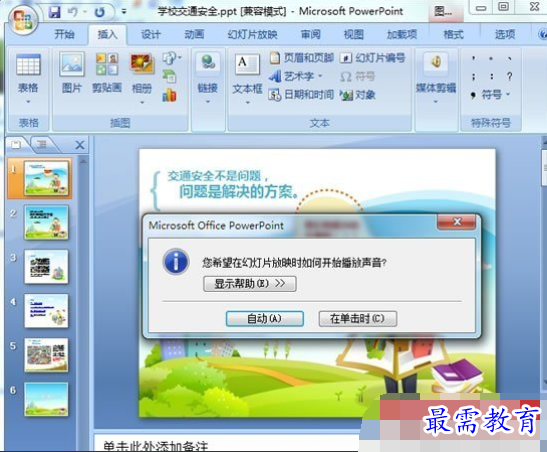Viewport: 547px width, 452px height.
Task: Switch to the 动画 tab
Action: coord(194,34)
